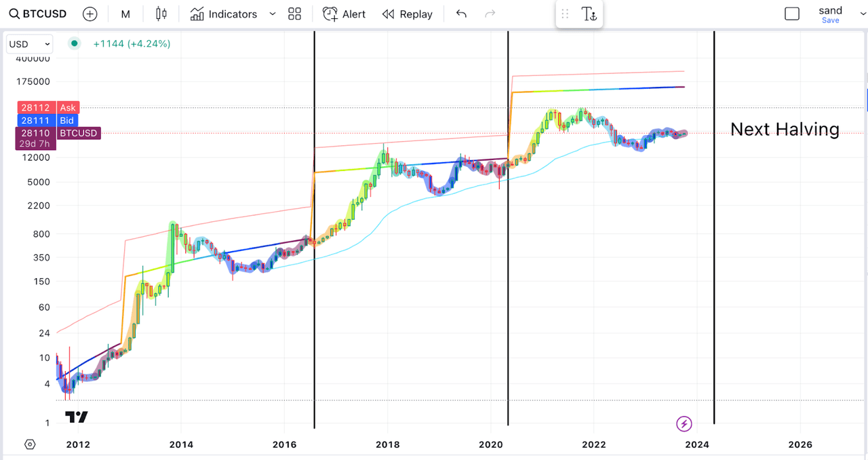This screenshot has height=460, width=868.
Task: Click the 2020 label on time axis
Action: (x=491, y=444)
